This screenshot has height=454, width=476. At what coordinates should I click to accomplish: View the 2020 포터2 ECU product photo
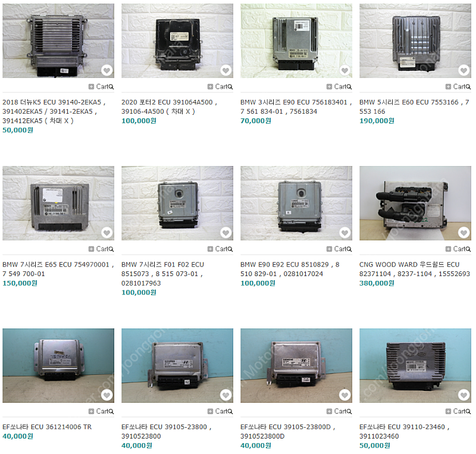177,40
